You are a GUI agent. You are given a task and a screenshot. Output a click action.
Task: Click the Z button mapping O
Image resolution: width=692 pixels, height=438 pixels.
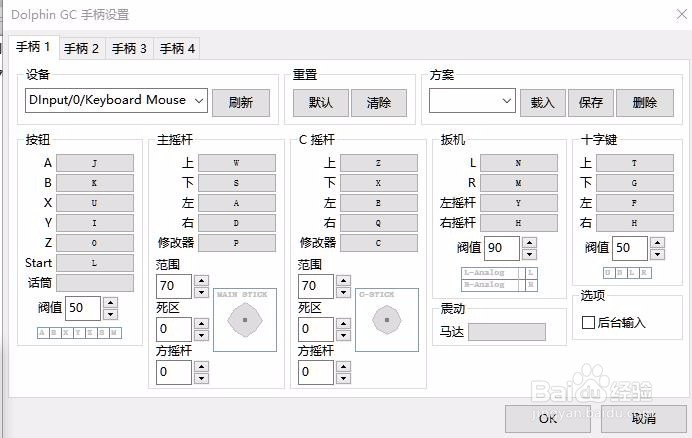tap(94, 243)
